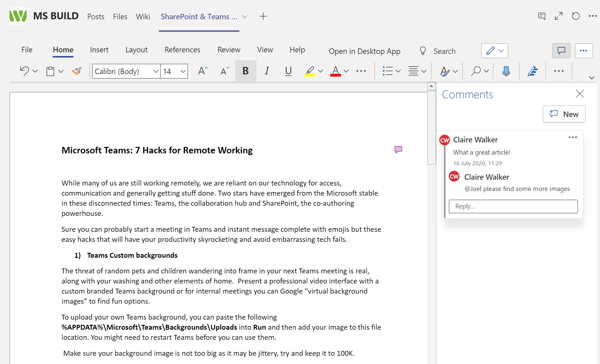Open the Help tab
This screenshot has width=600, height=364.
pos(297,50)
